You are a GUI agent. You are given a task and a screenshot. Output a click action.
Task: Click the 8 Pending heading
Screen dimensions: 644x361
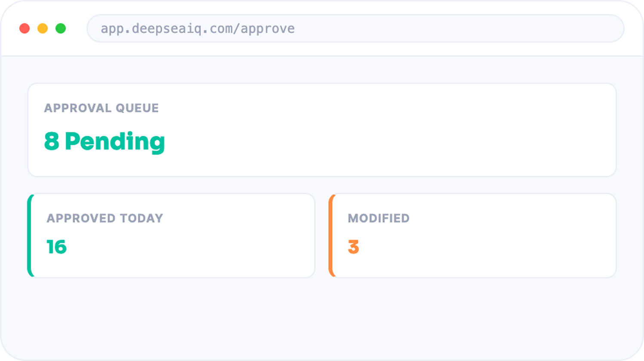pos(105,142)
